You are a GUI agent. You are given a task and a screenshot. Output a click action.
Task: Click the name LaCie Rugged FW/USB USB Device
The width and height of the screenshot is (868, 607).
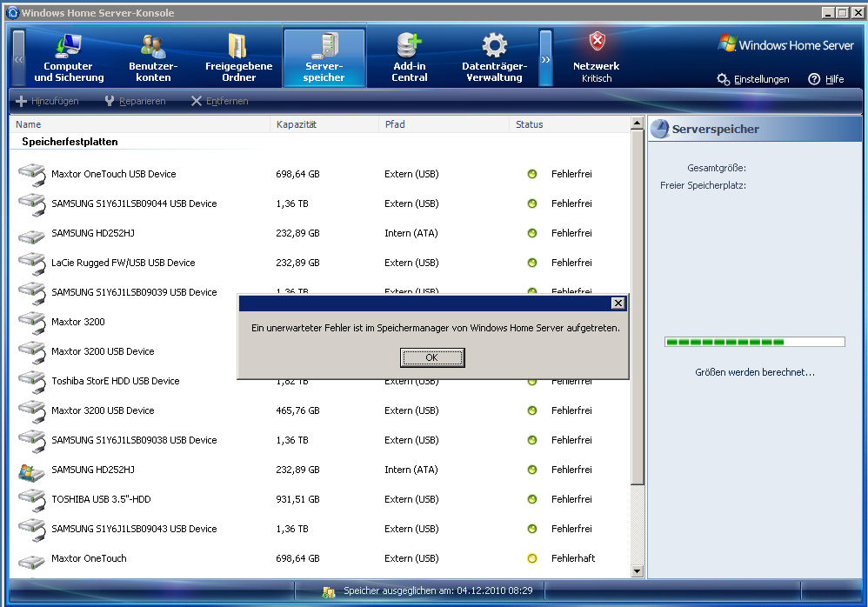pyautogui.click(x=124, y=263)
